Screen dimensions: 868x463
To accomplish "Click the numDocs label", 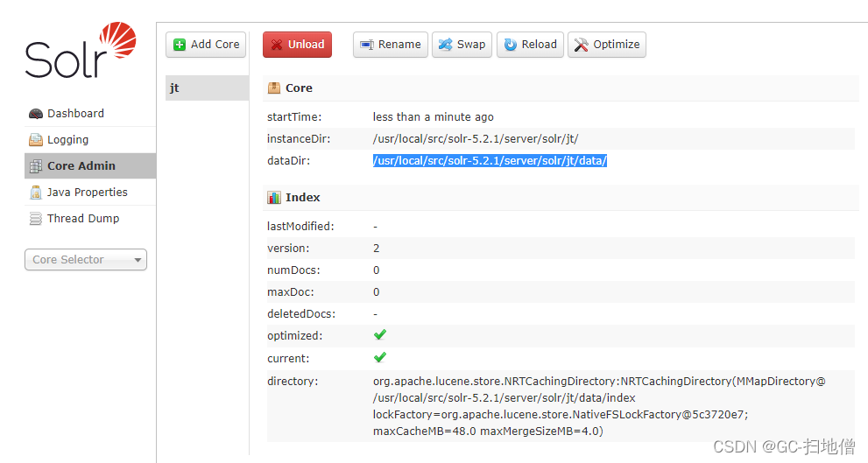I will click(x=293, y=270).
